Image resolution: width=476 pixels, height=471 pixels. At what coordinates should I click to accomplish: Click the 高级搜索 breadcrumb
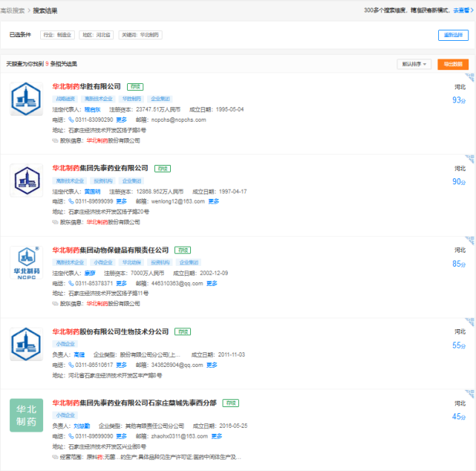pos(13,10)
